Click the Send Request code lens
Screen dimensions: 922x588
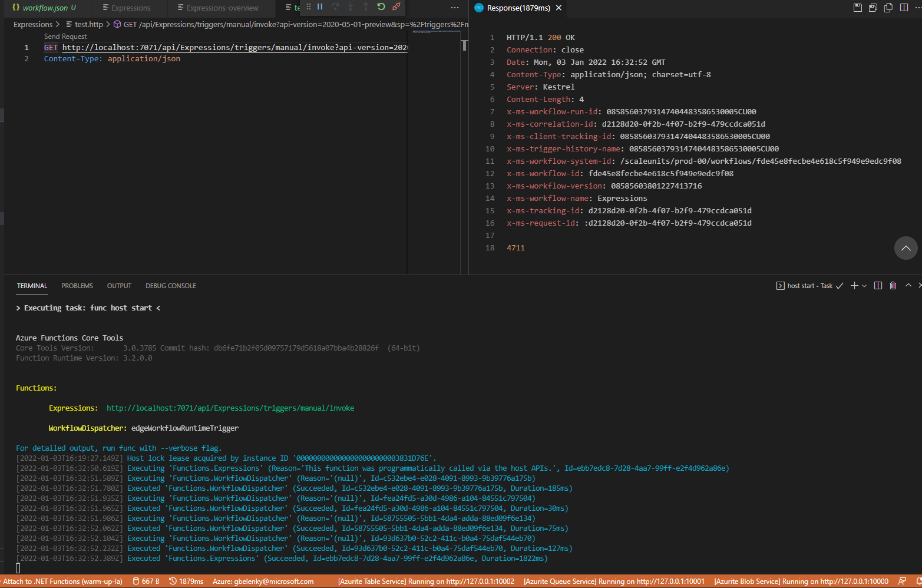tap(65, 37)
